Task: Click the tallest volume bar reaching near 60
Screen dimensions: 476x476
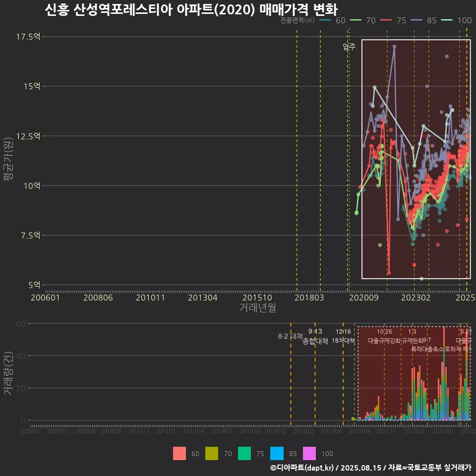Action: [444, 373]
